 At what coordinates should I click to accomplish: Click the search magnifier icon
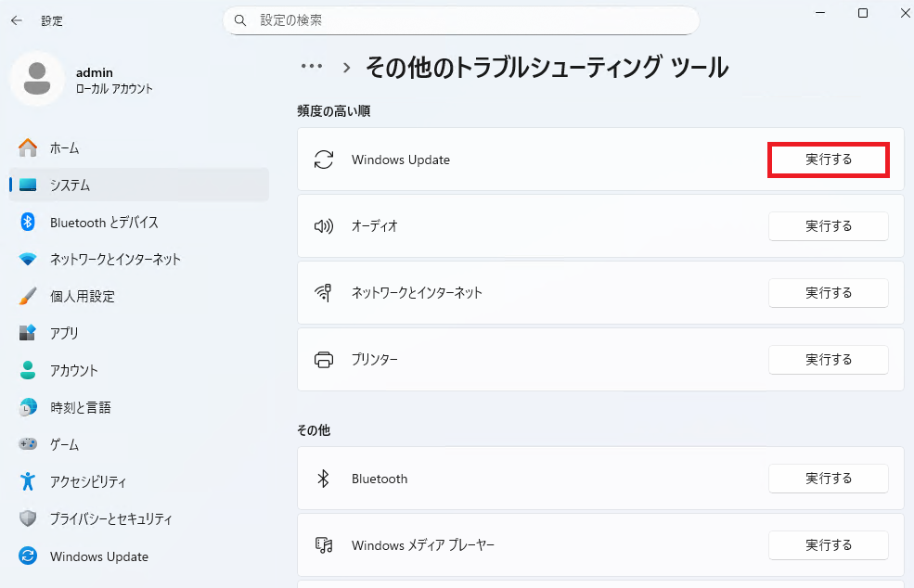coord(240,20)
